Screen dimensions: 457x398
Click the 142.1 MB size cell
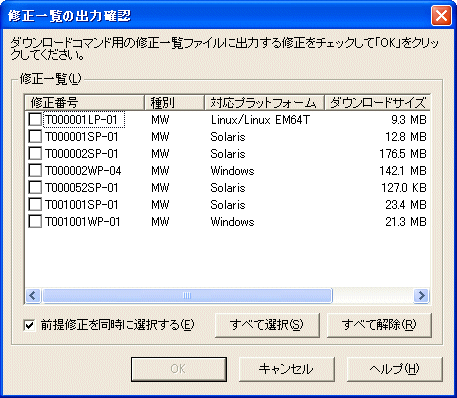pos(403,171)
